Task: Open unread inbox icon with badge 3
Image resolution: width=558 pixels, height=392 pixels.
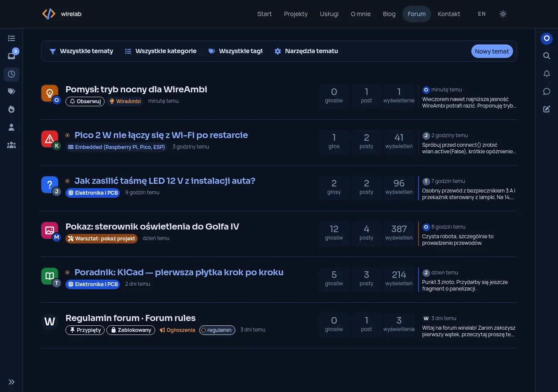Action: tap(11, 56)
